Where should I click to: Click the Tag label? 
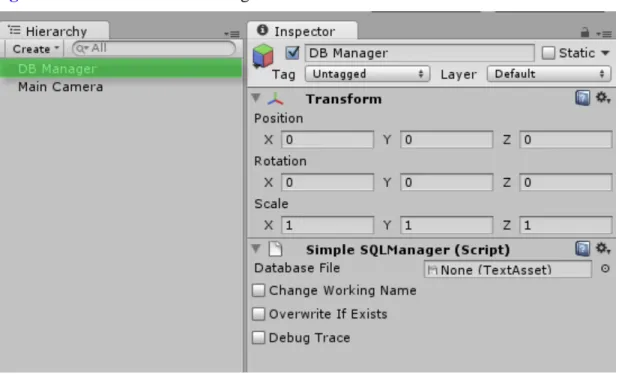tap(283, 74)
